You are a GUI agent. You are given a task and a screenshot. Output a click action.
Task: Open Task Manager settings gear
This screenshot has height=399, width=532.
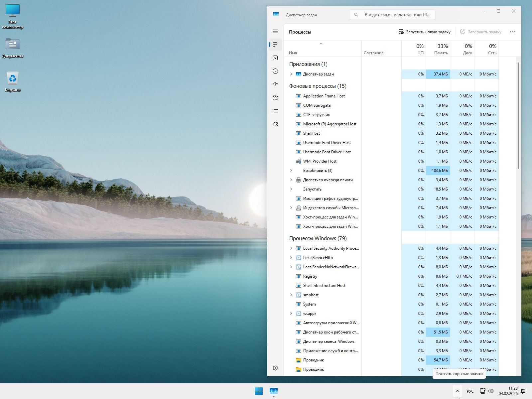pyautogui.click(x=275, y=368)
